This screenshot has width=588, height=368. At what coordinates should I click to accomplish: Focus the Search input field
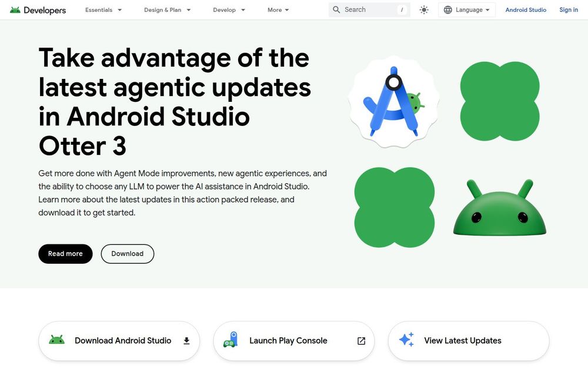point(369,10)
